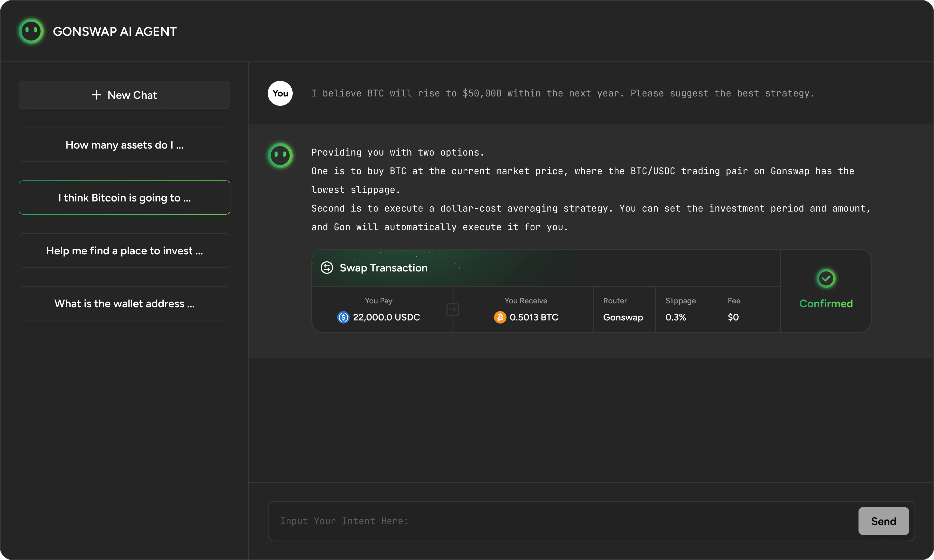Image resolution: width=934 pixels, height=560 pixels.
Task: Click the "You" user avatar
Action: point(280,93)
